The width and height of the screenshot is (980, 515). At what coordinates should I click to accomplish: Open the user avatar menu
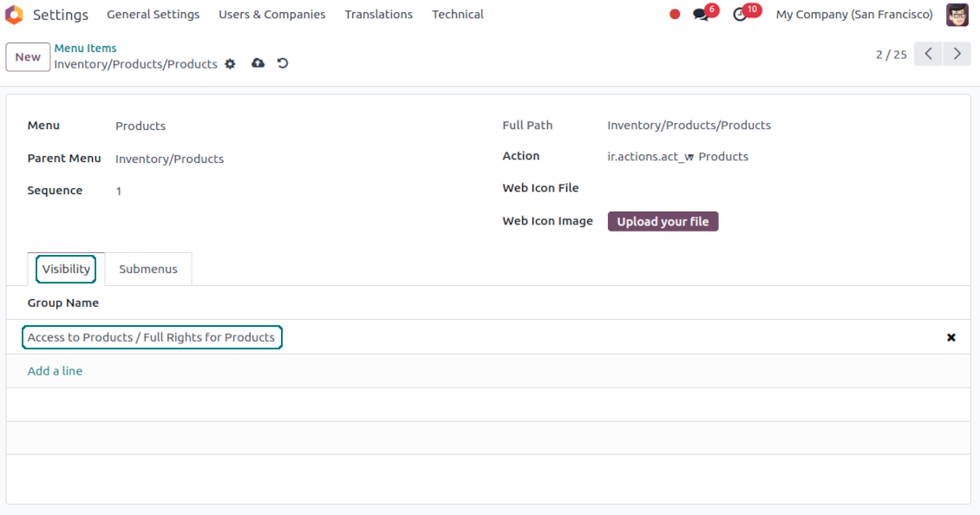(957, 15)
